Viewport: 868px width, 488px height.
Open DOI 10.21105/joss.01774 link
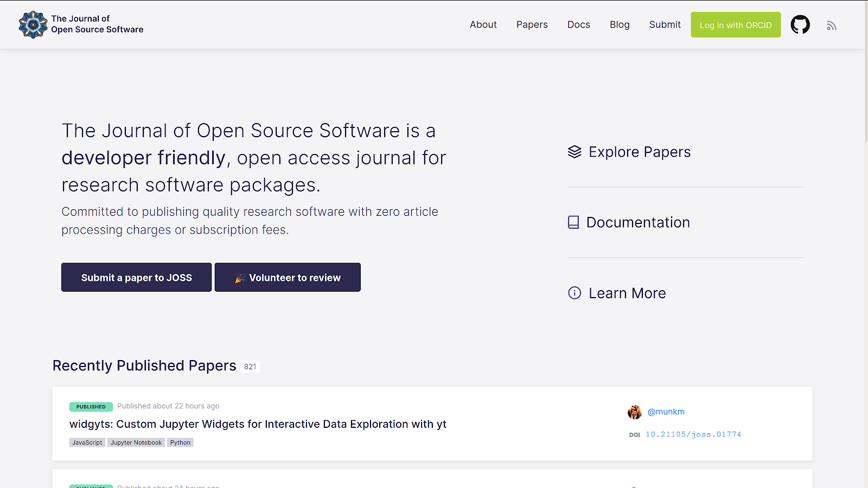tap(693, 434)
